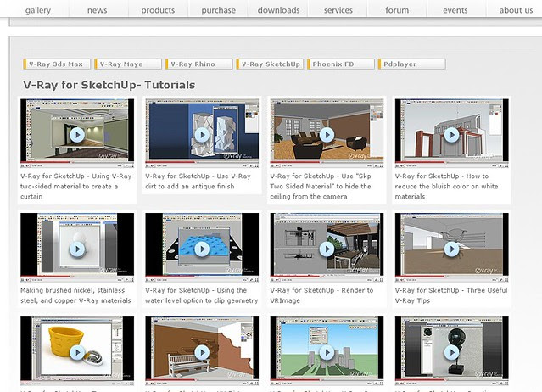The width and height of the screenshot is (542, 392).
Task: Go to the news section
Action: (98, 10)
